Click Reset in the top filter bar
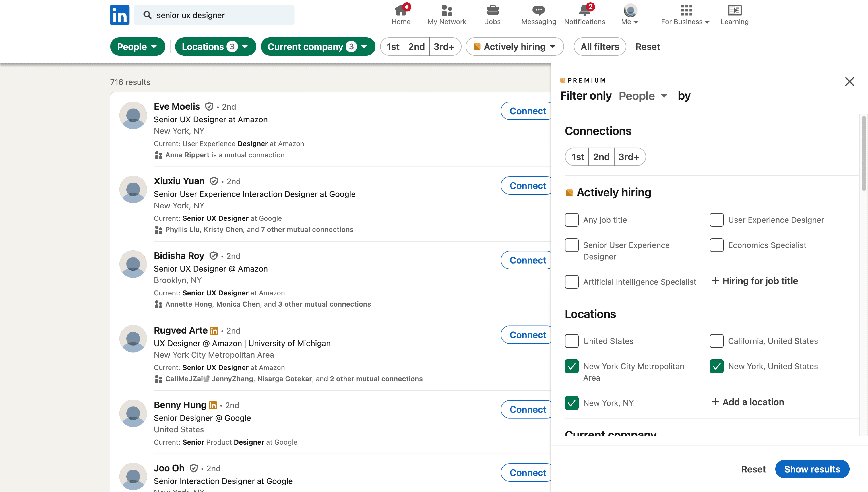The image size is (868, 492). pos(648,47)
